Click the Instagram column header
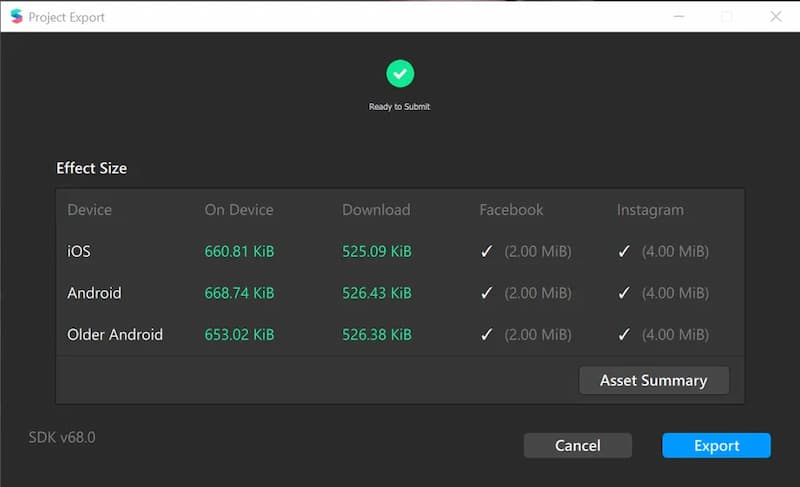 [x=650, y=210]
